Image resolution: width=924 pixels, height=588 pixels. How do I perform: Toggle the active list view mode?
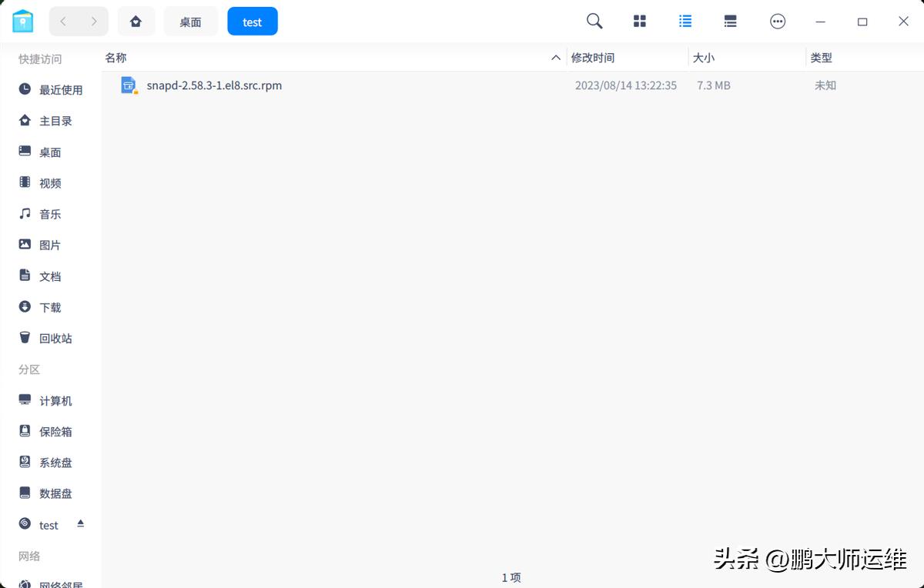685,21
